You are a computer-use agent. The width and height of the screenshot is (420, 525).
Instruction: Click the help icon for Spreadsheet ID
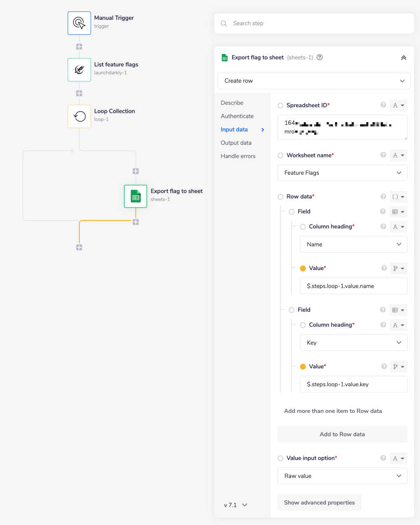coord(383,105)
